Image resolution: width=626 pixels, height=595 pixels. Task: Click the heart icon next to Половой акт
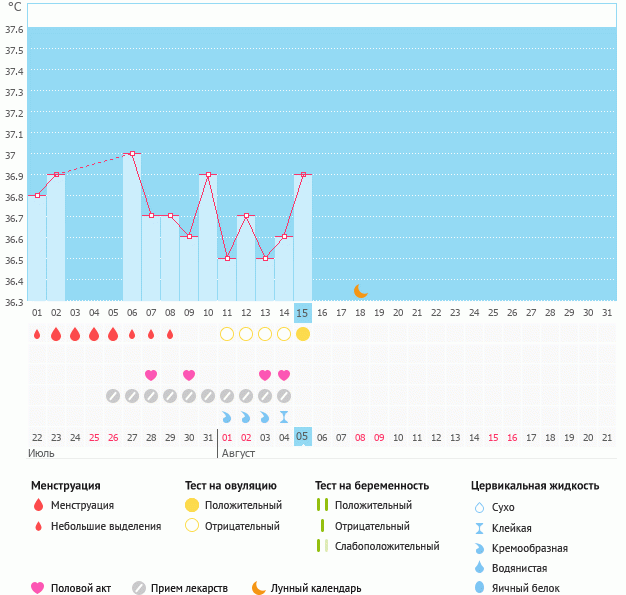[38, 588]
